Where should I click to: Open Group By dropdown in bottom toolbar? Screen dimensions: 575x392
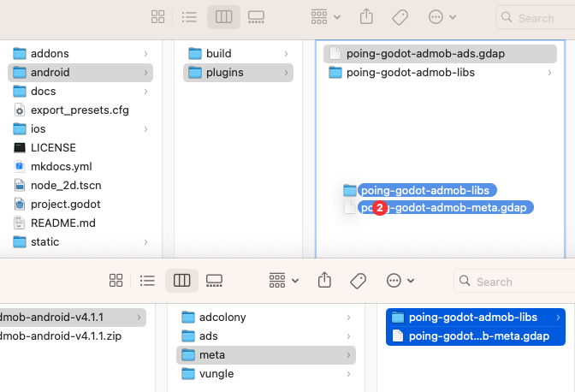(283, 281)
